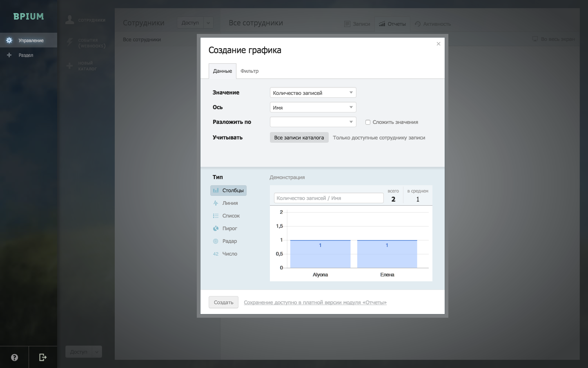Click the chart title input field
This screenshot has height=368, width=588.
tap(328, 198)
